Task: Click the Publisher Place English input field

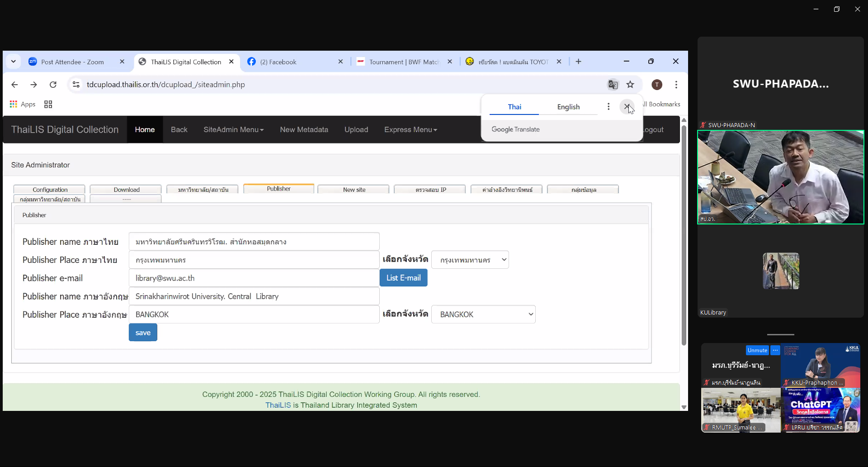Action: point(254,315)
